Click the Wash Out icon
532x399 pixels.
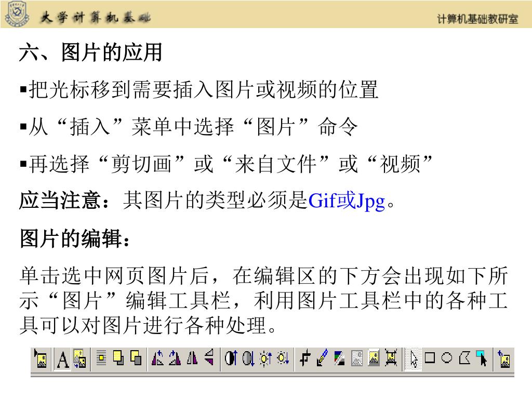[x=356, y=358]
